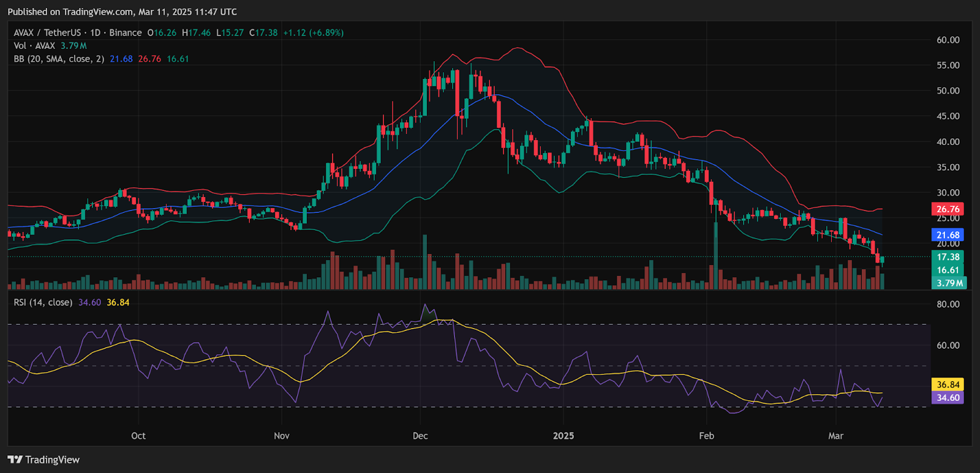The width and height of the screenshot is (980, 473).
Task: Click the 2025 marker on time axis
Action: tap(563, 436)
